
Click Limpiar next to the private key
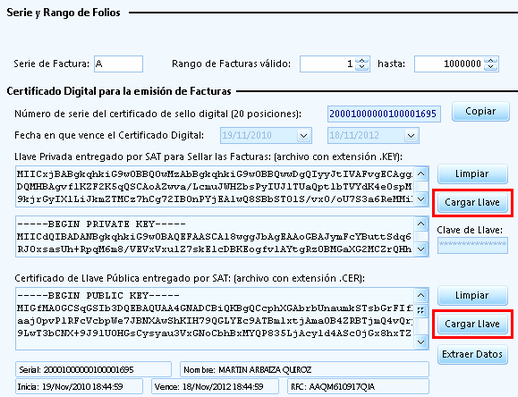click(472, 174)
